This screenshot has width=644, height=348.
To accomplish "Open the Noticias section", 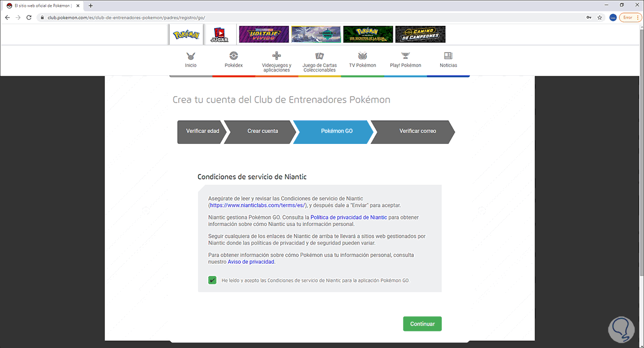I will [x=448, y=60].
